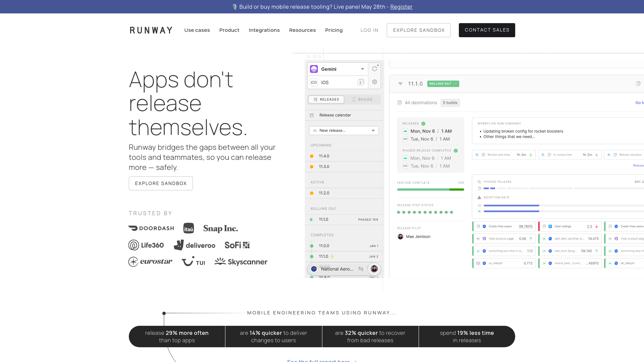Click the NASA logo icon in sidebar

pyautogui.click(x=314, y=269)
